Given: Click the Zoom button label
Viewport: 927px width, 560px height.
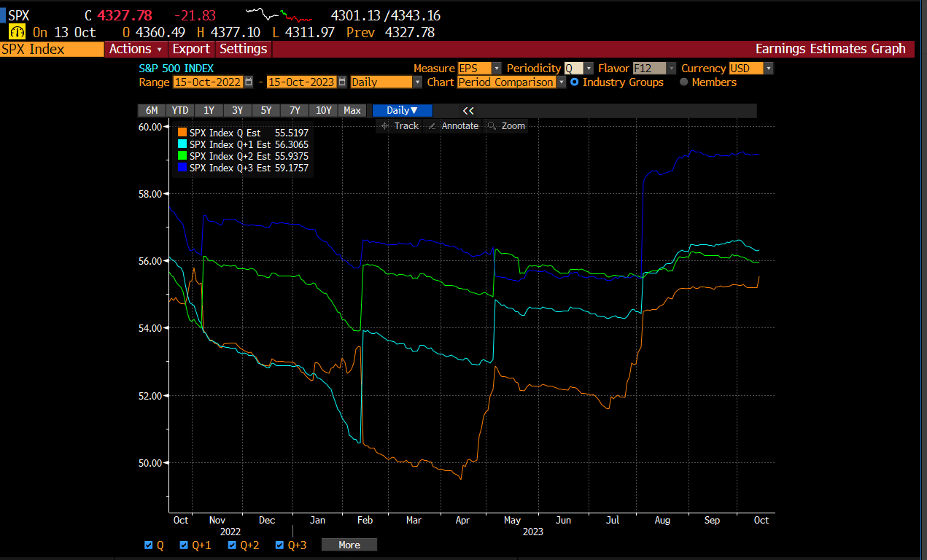Looking at the screenshot, I should pos(513,126).
